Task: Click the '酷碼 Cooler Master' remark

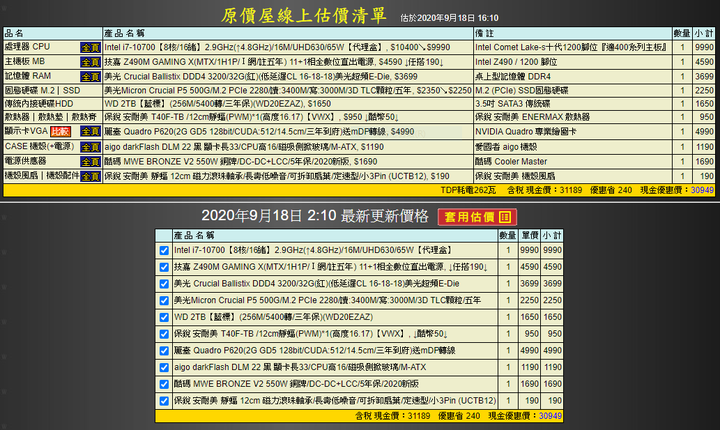Action: click(511, 162)
